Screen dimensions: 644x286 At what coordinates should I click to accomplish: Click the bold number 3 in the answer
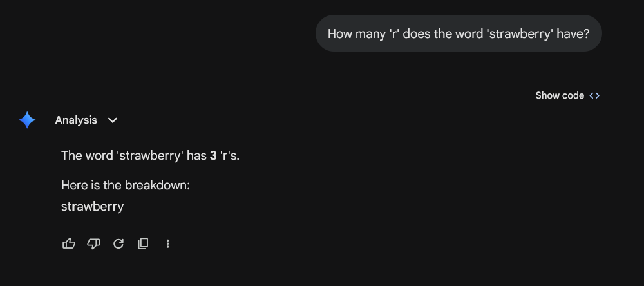(213, 155)
